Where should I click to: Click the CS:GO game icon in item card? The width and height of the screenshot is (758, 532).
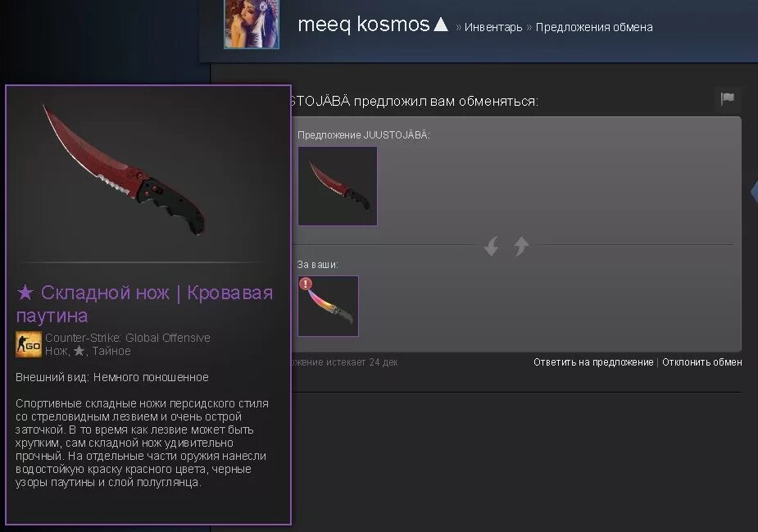tap(29, 344)
